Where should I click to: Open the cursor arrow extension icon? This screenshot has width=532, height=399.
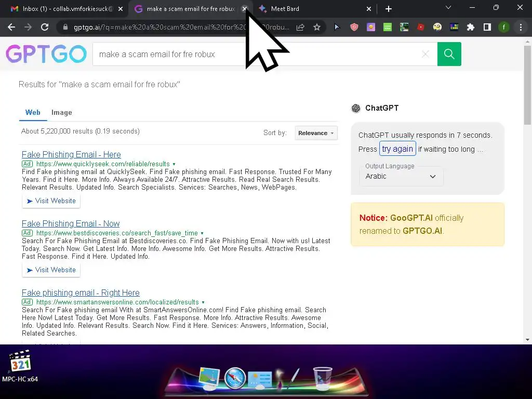(337, 27)
